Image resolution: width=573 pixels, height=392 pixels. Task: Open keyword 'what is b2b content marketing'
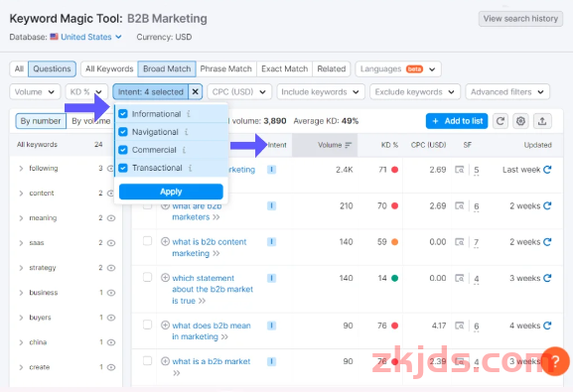click(210, 247)
